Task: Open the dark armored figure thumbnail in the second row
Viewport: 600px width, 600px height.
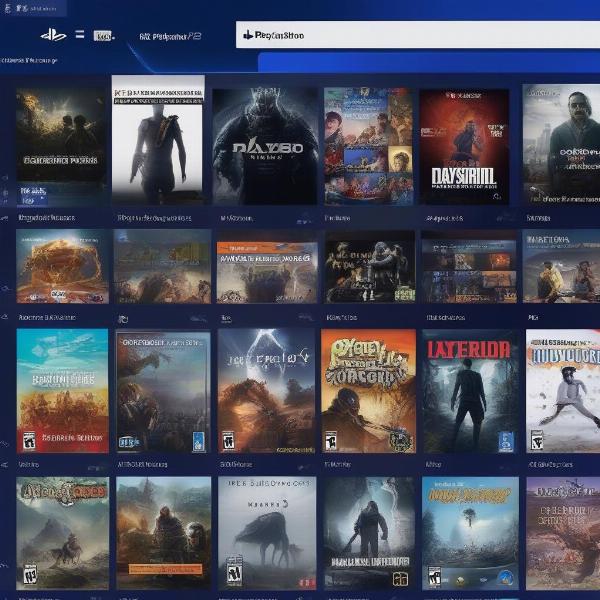Action: point(370,267)
